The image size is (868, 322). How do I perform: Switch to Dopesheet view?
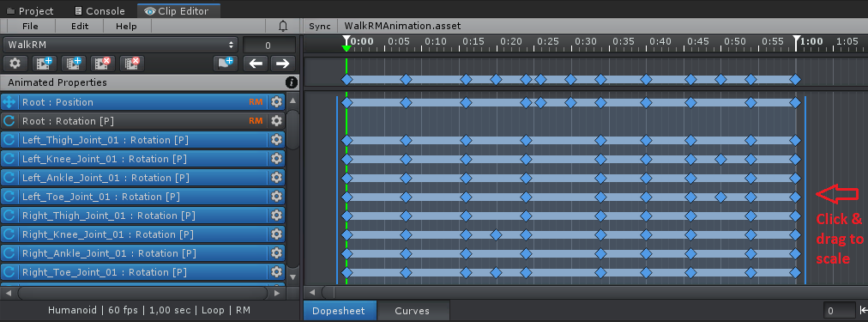coord(339,311)
